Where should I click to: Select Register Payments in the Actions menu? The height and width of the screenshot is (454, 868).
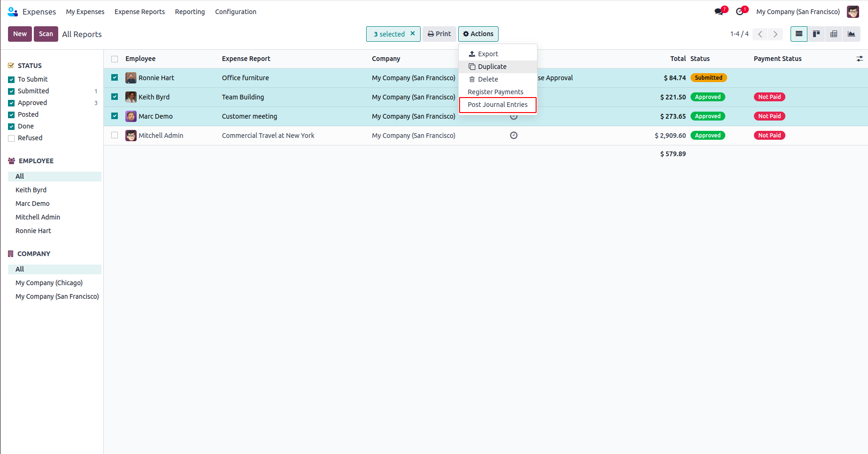[x=498, y=92]
